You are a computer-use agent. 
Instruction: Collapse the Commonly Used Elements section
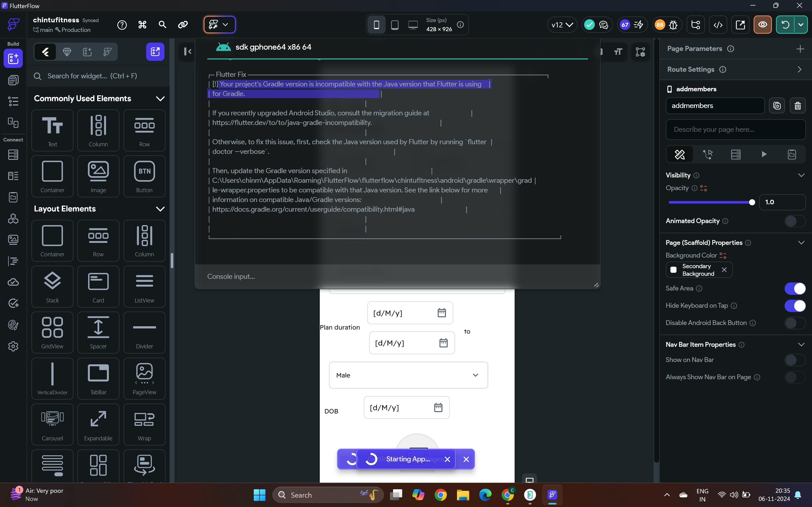160,99
